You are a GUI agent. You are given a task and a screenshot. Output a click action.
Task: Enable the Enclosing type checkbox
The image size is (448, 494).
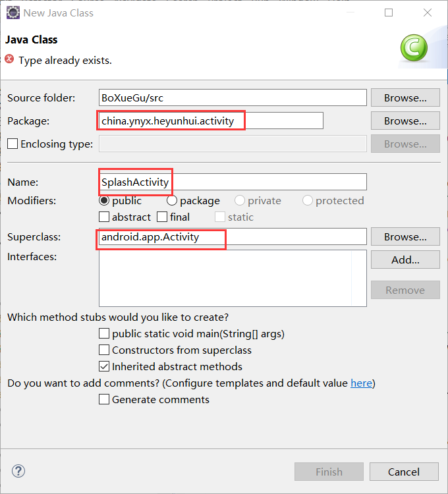(13, 144)
